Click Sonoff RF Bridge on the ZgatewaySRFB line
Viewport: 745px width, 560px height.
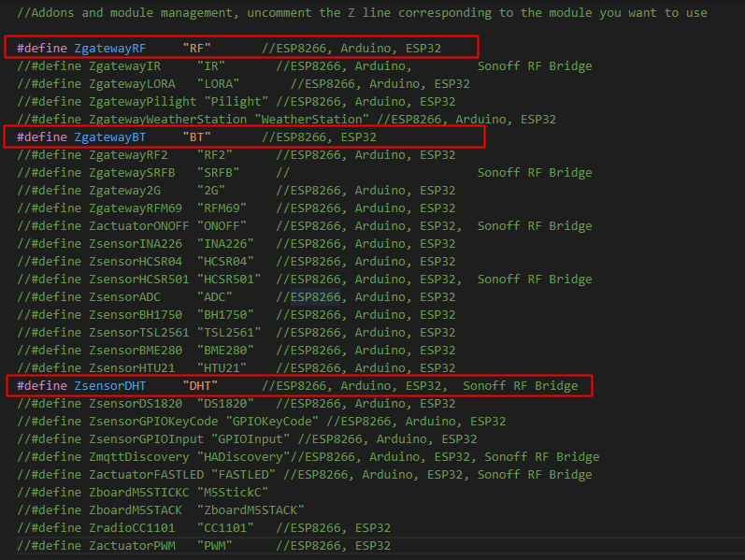(x=535, y=173)
